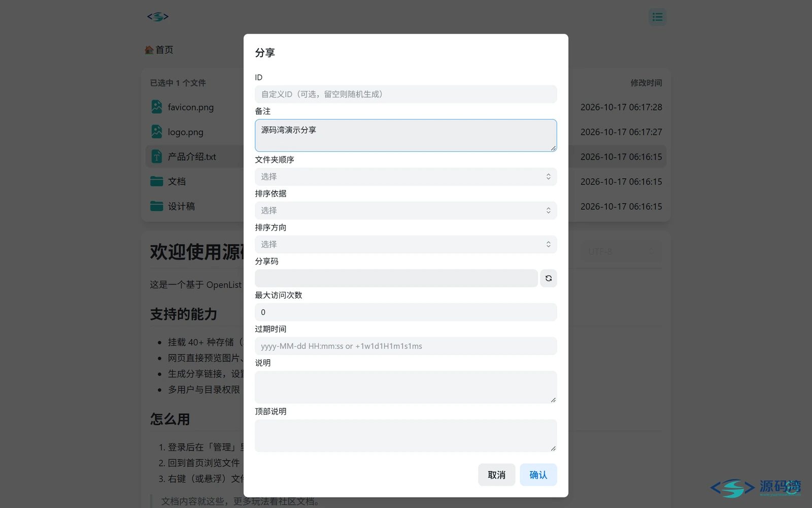The image size is (812, 508).
Task: Click the 顶部说明 textarea
Action: pyautogui.click(x=406, y=436)
